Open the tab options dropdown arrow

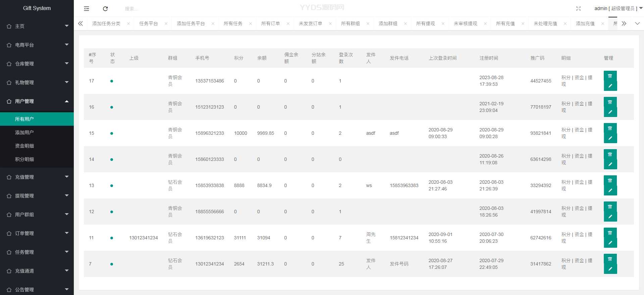(637, 23)
